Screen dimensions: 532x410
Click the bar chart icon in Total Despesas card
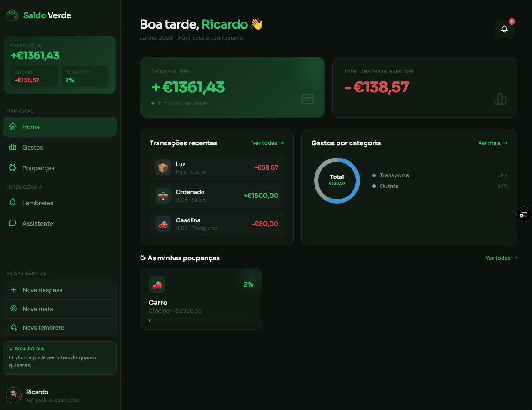click(500, 99)
